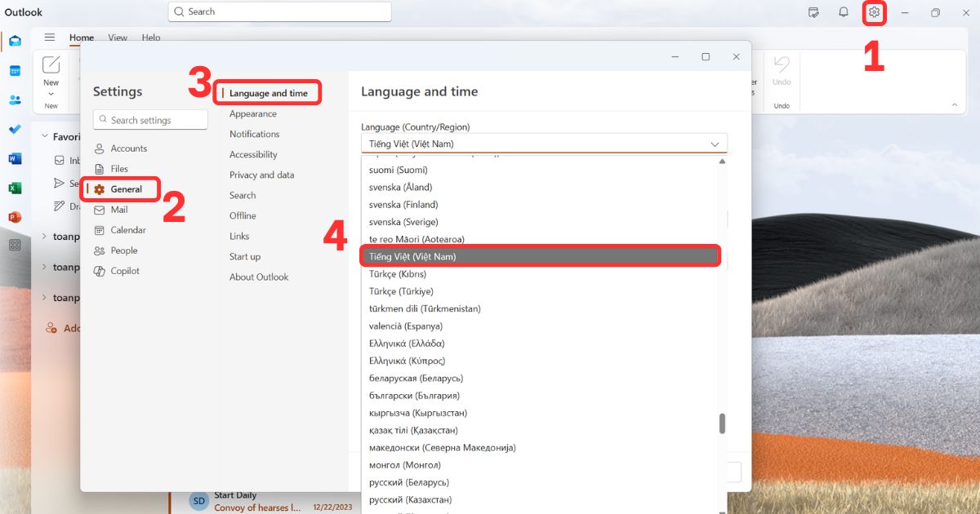Open the Settings gear icon
Viewport: 980px width, 514px height.
[x=873, y=12]
